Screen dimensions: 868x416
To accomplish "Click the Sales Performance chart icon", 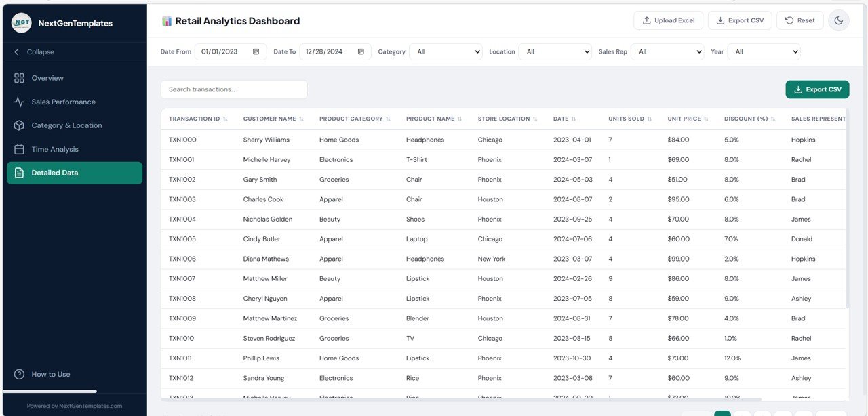I will pyautogui.click(x=19, y=101).
